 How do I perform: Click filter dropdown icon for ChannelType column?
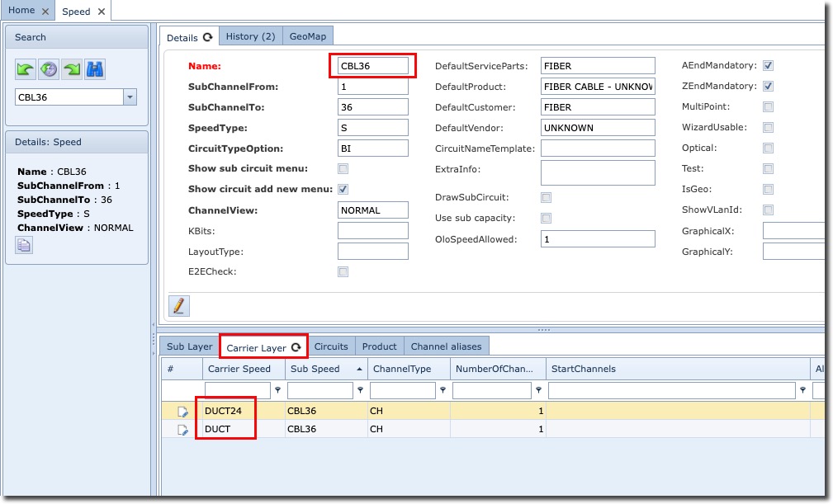pos(443,391)
